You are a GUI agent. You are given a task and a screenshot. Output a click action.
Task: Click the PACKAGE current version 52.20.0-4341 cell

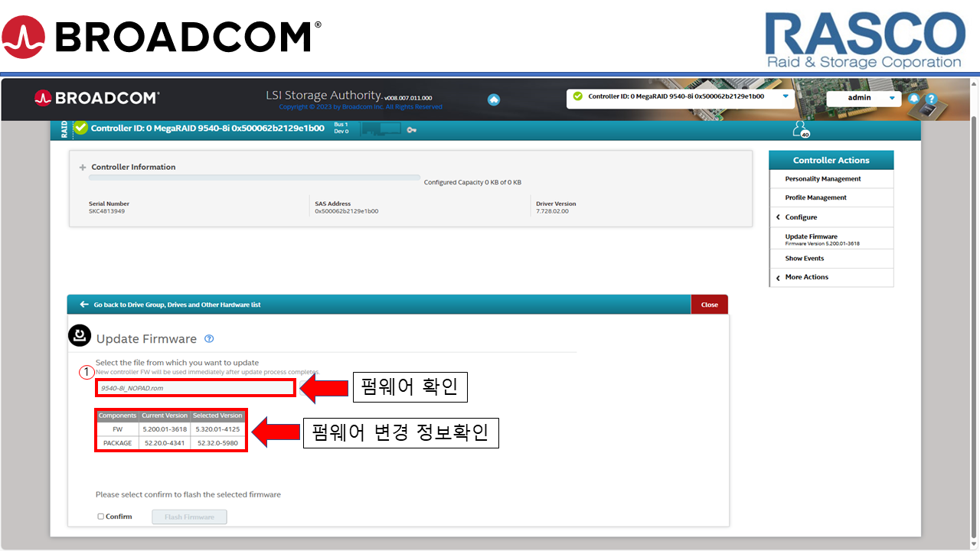pyautogui.click(x=165, y=443)
